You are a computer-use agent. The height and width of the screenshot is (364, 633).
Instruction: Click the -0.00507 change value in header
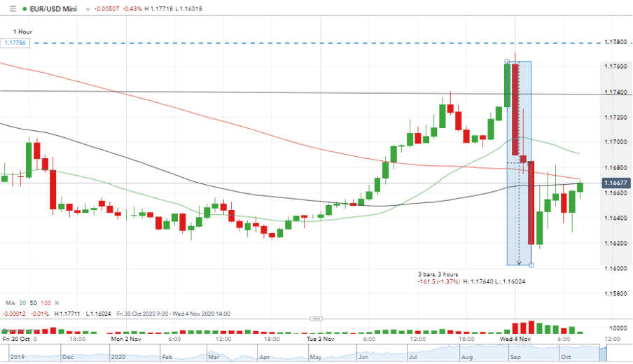tap(107, 8)
